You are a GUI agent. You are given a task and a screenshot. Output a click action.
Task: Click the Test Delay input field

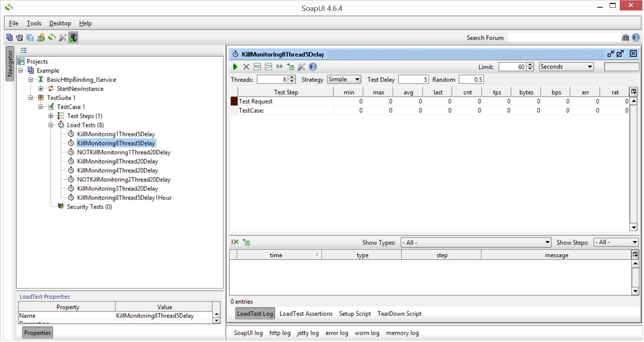click(x=413, y=79)
